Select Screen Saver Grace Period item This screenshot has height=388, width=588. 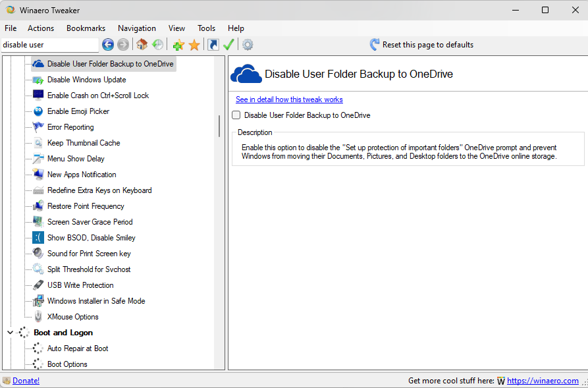pyautogui.click(x=90, y=222)
